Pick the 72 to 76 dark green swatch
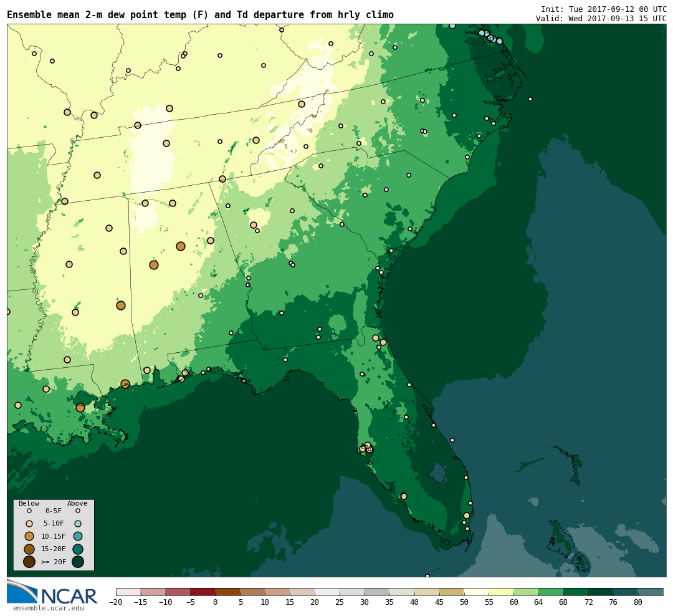Image resolution: width=673 pixels, height=616 pixels. tap(601, 592)
